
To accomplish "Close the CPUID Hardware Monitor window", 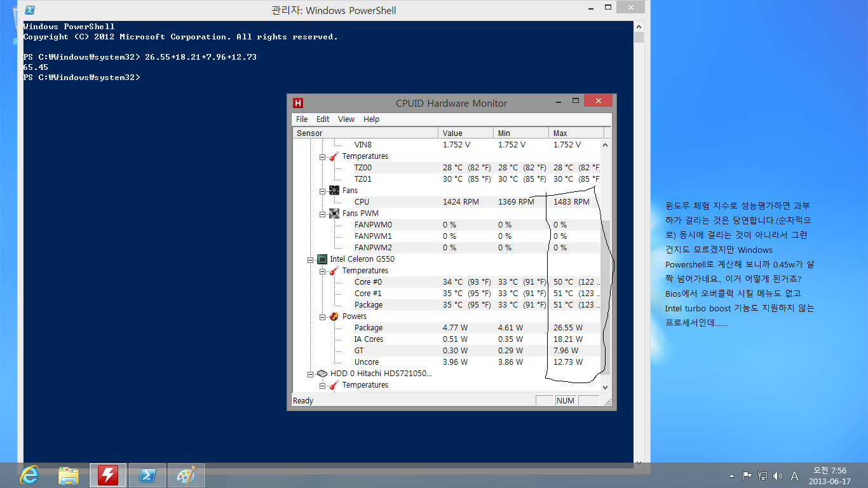I will (x=599, y=100).
